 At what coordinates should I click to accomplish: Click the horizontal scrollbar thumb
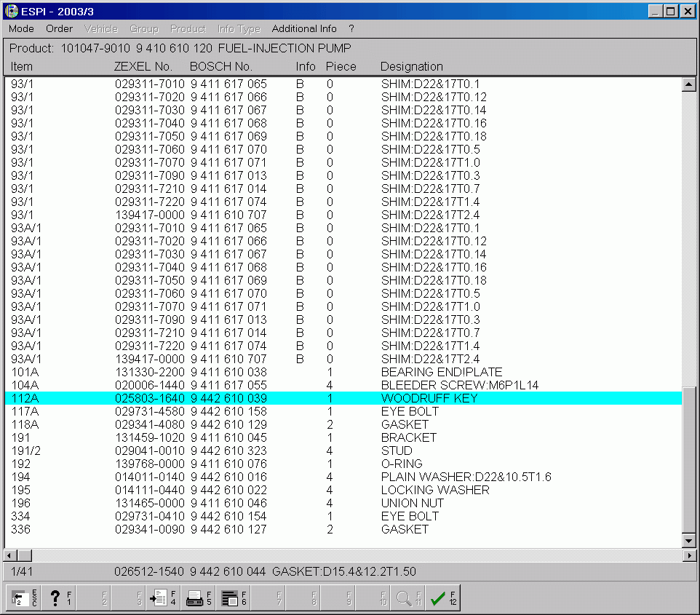click(x=25, y=555)
